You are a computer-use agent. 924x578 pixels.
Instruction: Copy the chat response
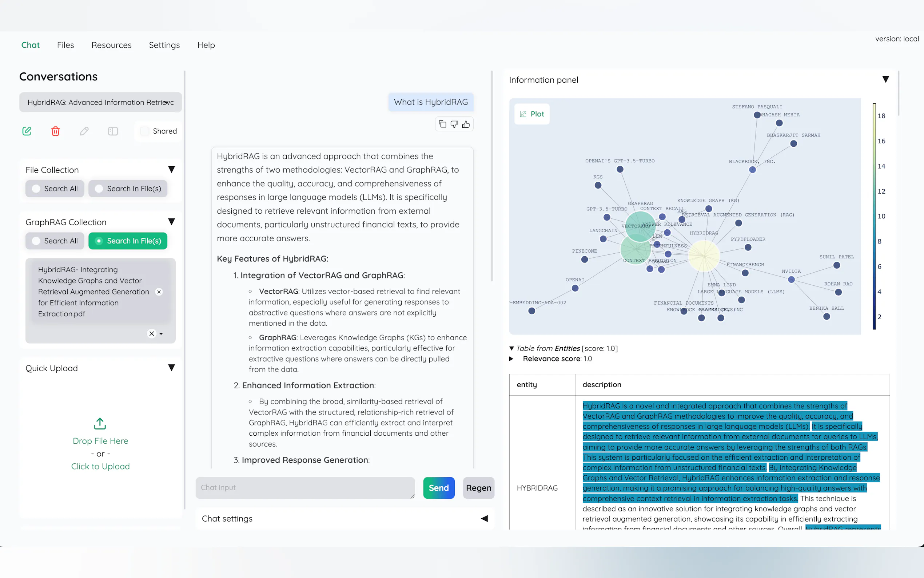coord(442,124)
